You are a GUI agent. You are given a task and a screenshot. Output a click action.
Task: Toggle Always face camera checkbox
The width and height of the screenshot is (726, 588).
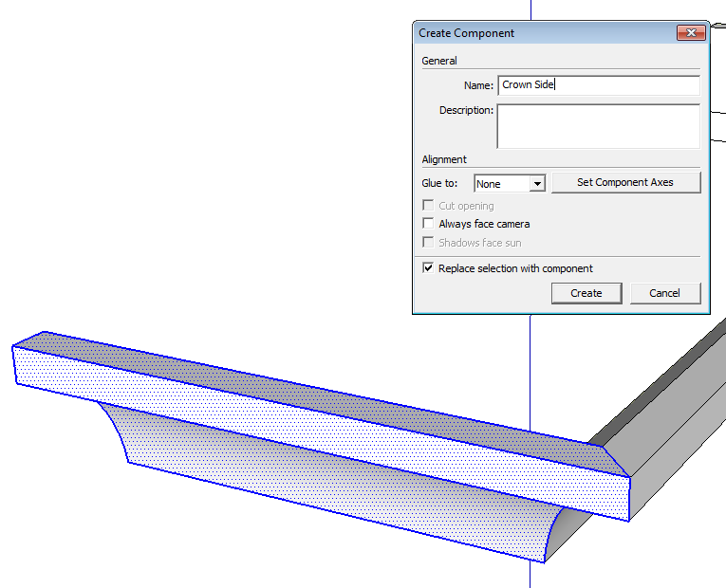pos(428,224)
